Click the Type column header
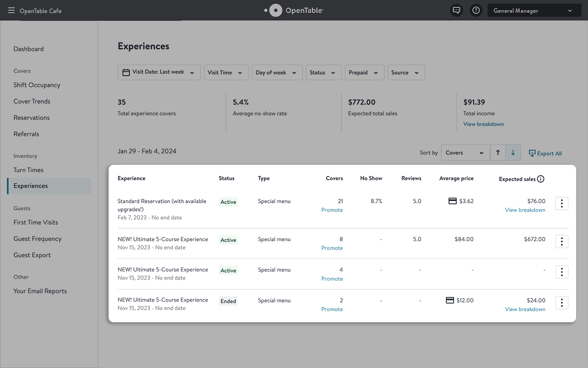 (x=264, y=178)
